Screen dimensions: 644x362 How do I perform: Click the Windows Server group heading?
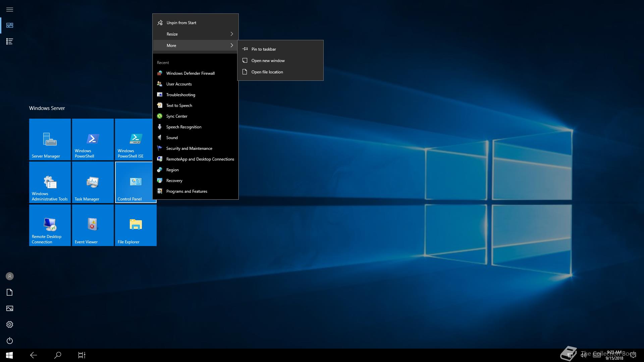pos(47,108)
